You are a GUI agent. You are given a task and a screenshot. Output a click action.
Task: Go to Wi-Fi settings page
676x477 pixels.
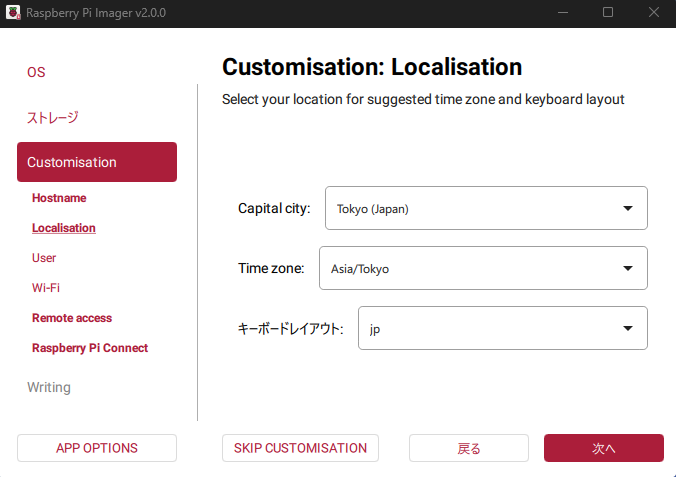pyautogui.click(x=46, y=288)
